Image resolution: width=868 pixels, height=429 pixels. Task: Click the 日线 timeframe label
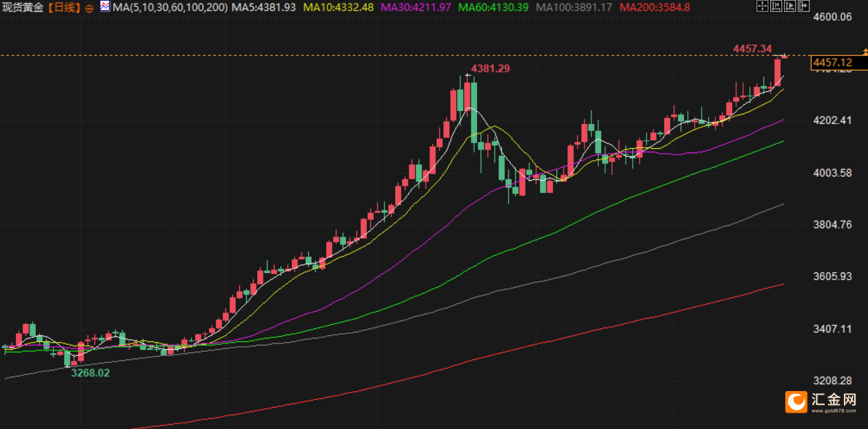[x=64, y=8]
